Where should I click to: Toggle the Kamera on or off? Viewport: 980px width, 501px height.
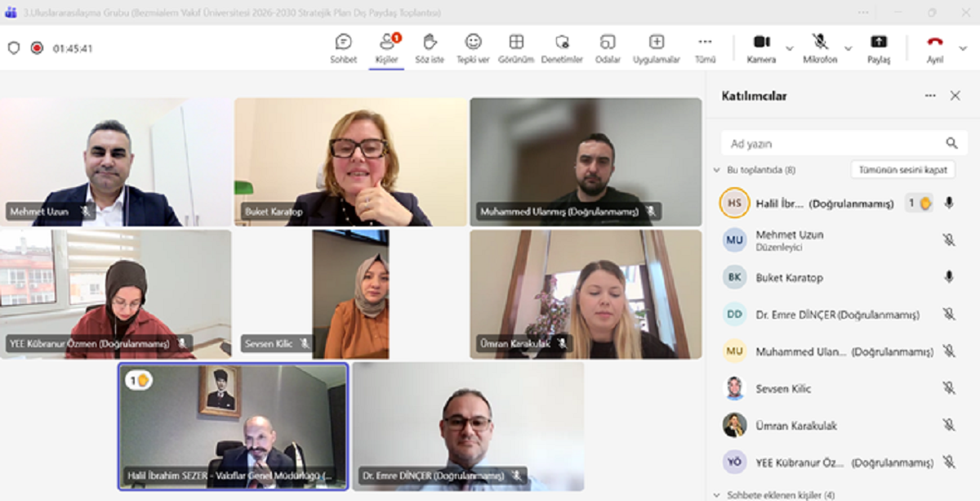tap(761, 42)
